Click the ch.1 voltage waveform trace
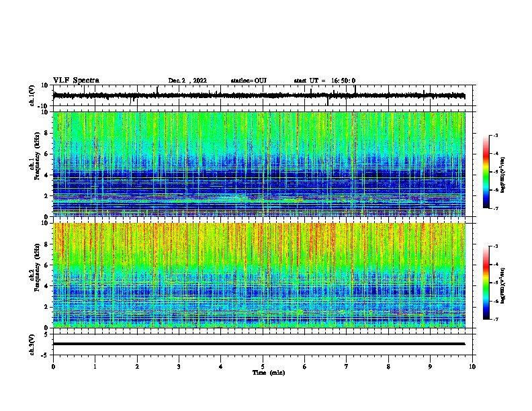532x411 pixels. [259, 95]
